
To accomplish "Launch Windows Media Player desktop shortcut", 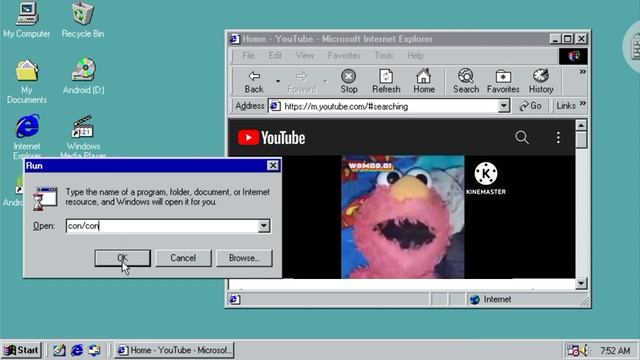I will (83, 136).
